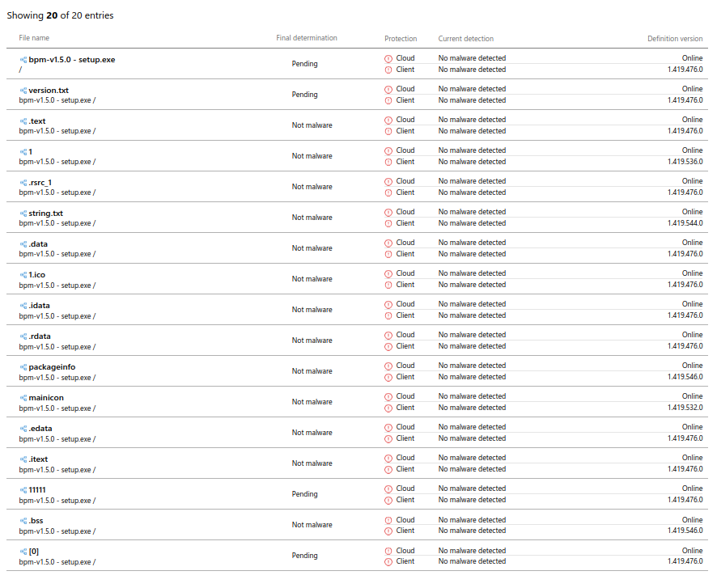The height and width of the screenshot is (588, 717).
Task: Sort by the Final determination column header
Action: pos(307,38)
